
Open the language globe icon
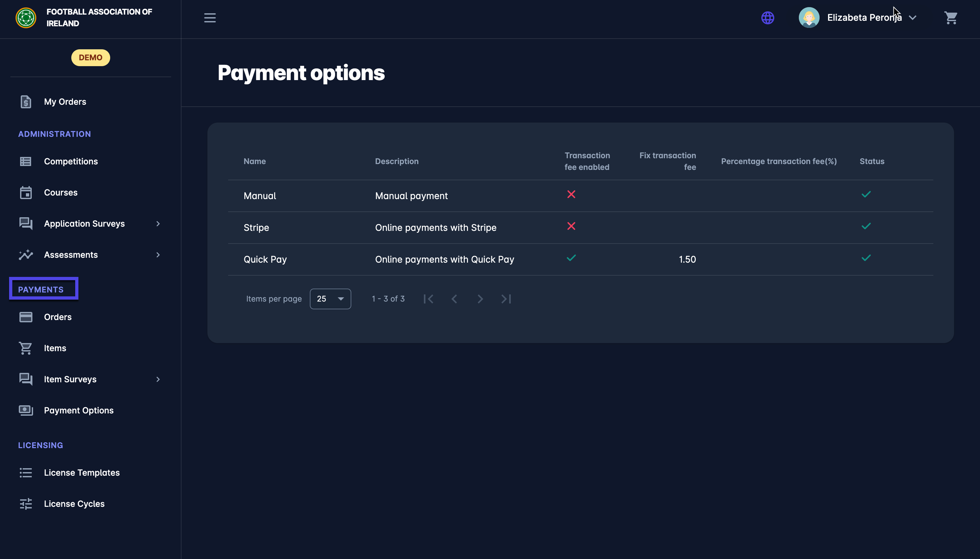(767, 18)
